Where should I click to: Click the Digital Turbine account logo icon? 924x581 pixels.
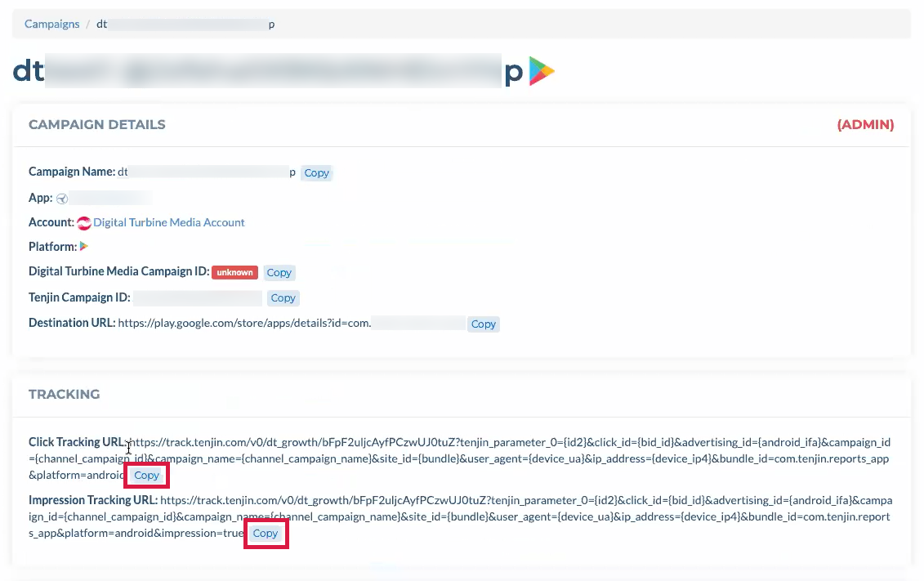(84, 223)
